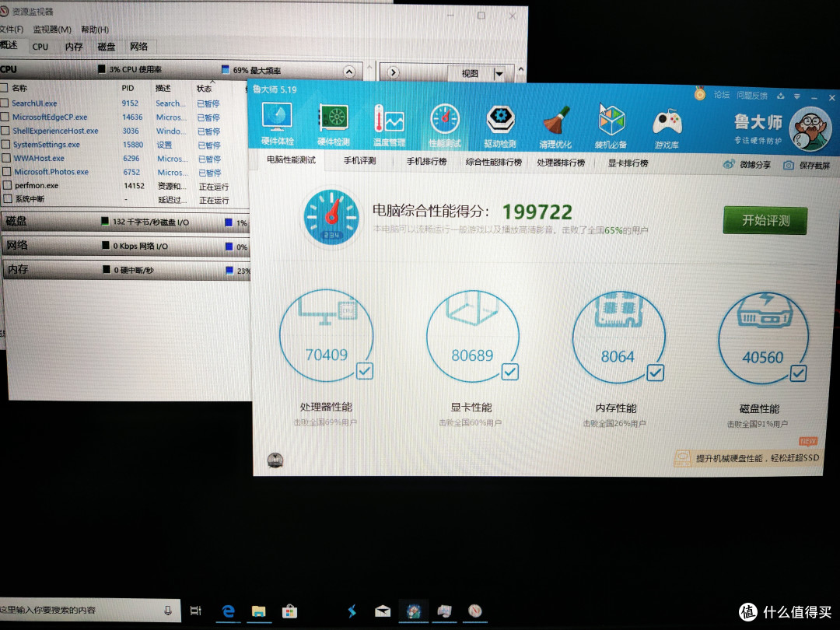Screen dimensions: 840x630
Task: Click the blue lightning bolt taskbar icon
Action: pos(352,611)
